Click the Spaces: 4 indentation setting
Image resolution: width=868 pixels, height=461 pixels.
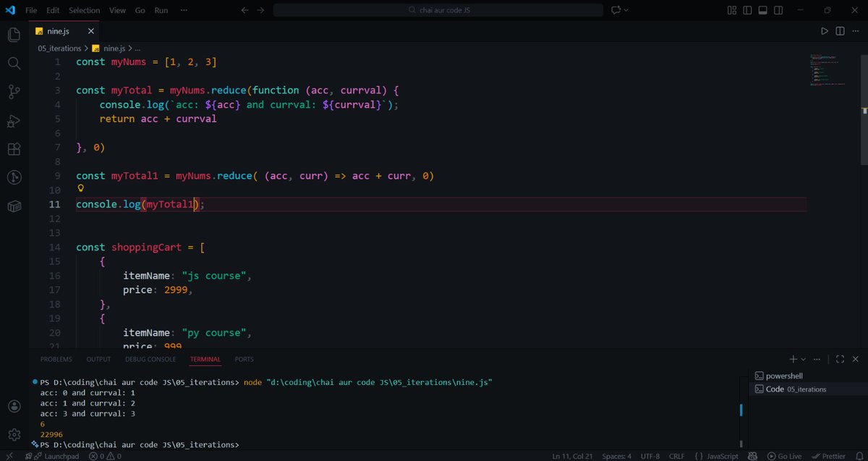617,456
